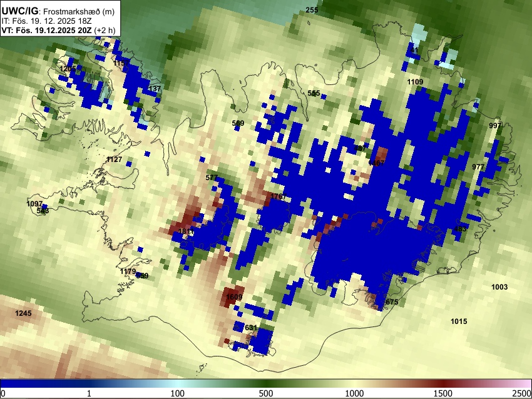Click the 631 value label
The height and width of the screenshot is (399, 532).
251,328
